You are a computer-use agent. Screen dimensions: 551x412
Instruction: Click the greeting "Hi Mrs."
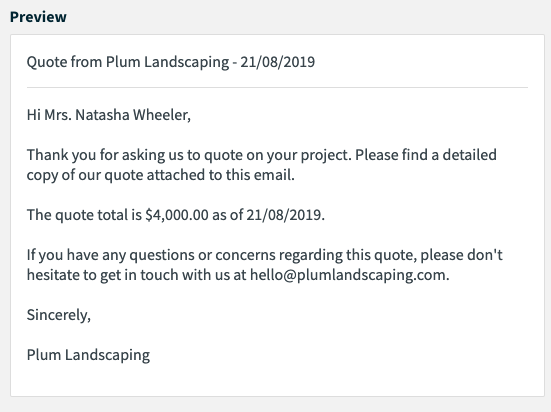(x=49, y=115)
